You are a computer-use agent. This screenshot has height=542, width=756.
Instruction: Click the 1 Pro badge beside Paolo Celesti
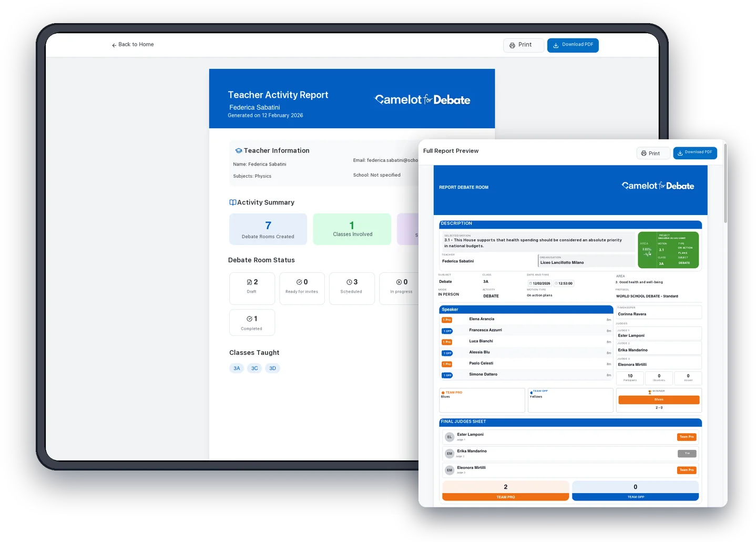[447, 364]
